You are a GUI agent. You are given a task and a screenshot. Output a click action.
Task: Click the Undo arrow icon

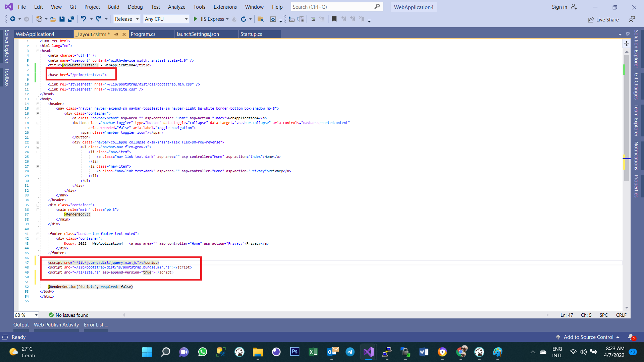(83, 19)
